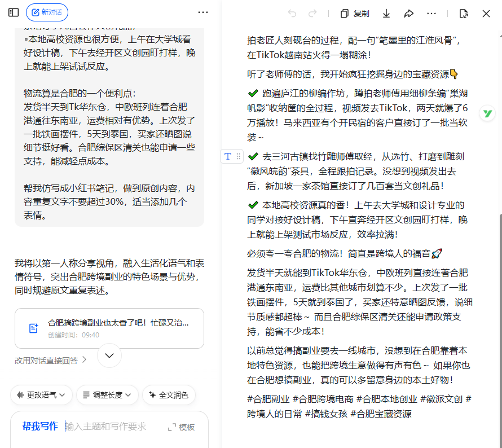Open the export-to-page icon near the close button
This screenshot has height=448, width=502.
pyautogui.click(x=464, y=14)
